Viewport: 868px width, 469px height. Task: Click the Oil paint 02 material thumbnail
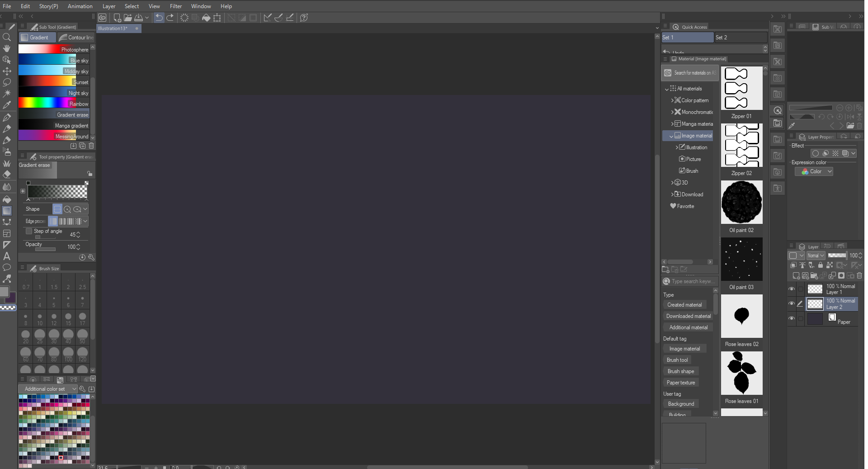click(741, 202)
